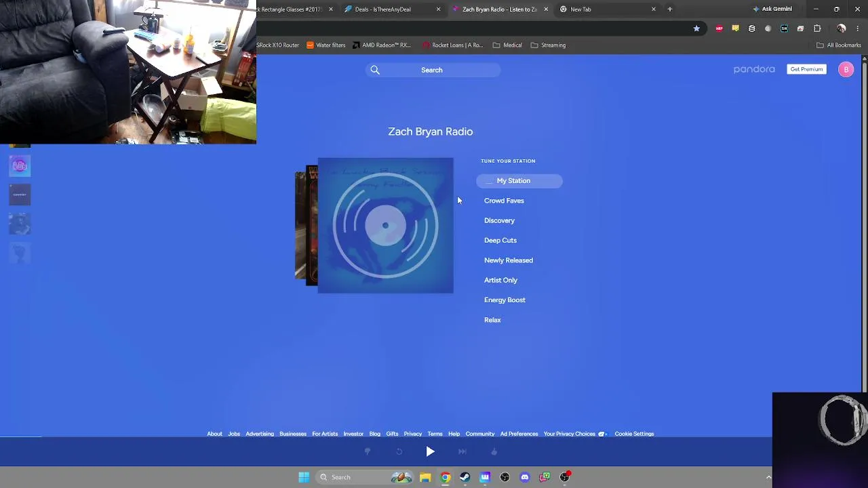The image size is (868, 488).
Task: Click the bookmark star icon
Action: click(x=696, y=28)
